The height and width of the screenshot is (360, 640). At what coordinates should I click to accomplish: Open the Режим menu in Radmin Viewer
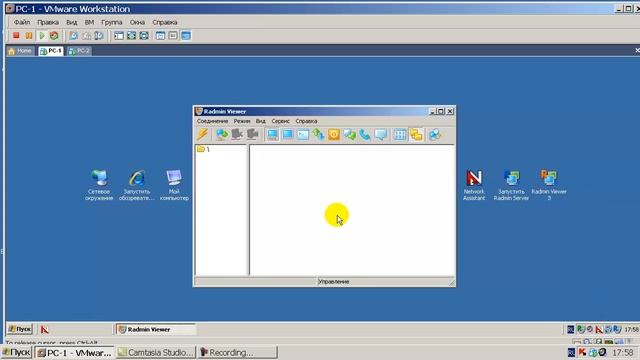[x=242, y=121]
